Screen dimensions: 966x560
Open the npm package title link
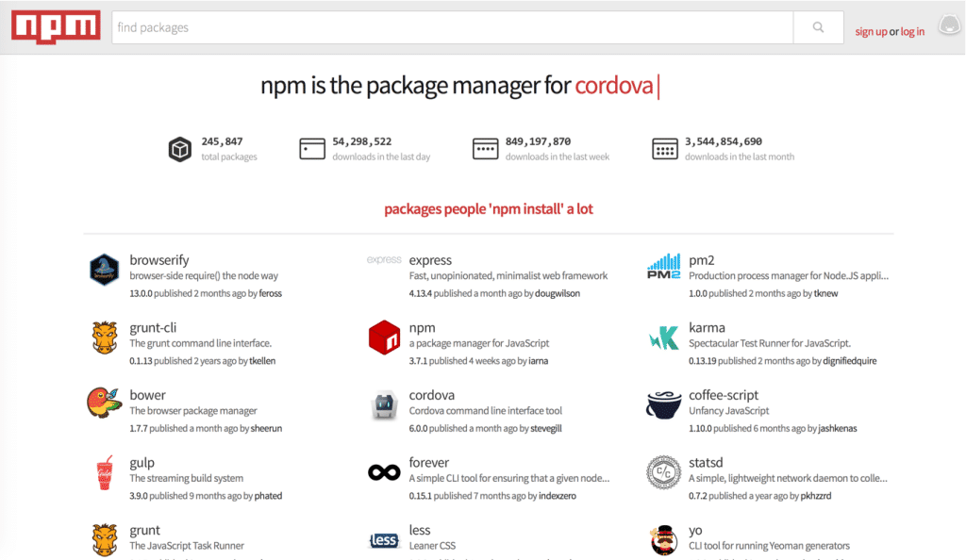coord(422,327)
